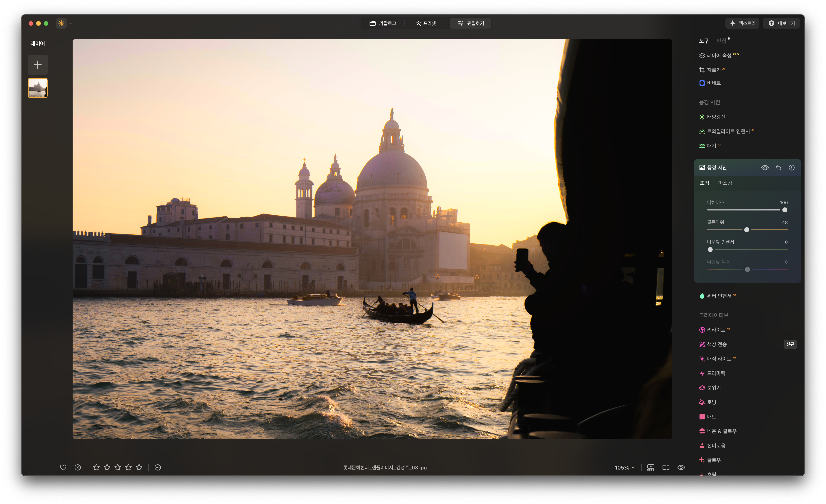
Task: Open the app logo menu chevron
Action: [70, 23]
